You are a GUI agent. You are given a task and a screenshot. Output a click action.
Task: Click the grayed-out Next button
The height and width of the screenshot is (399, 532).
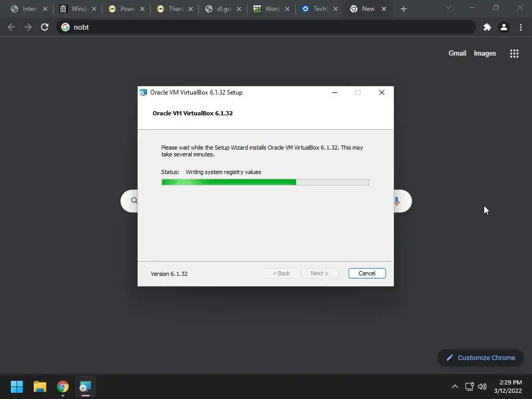(x=320, y=273)
